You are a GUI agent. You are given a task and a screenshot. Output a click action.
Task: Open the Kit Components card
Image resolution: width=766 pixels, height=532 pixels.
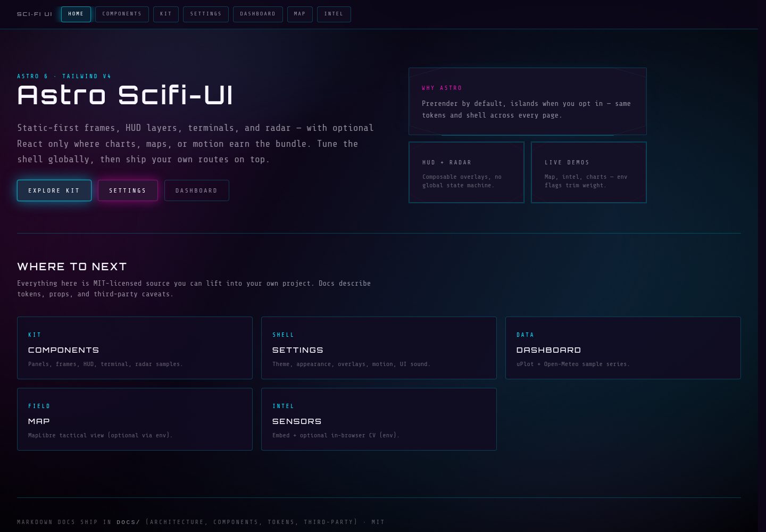(135, 348)
